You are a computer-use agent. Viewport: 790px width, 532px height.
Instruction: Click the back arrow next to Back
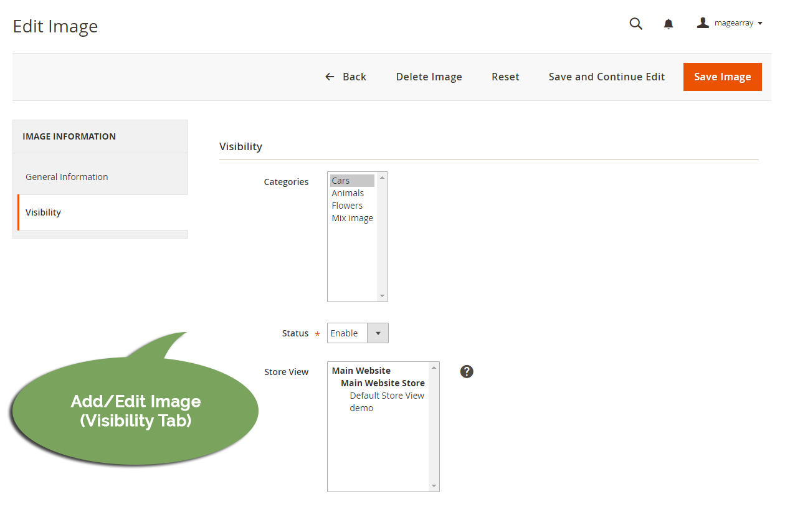(330, 76)
